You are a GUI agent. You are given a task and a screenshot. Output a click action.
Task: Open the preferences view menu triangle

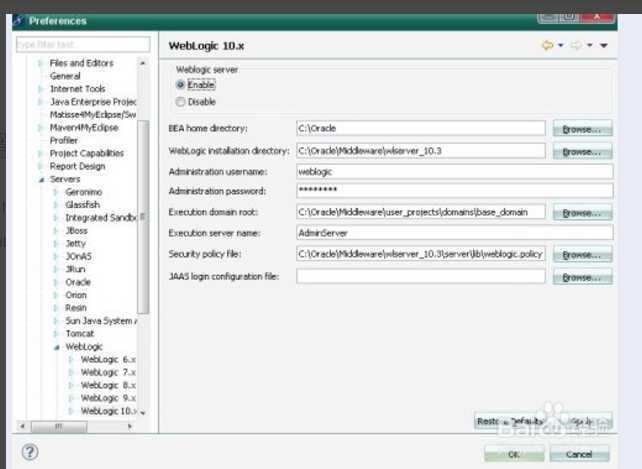tap(604, 45)
